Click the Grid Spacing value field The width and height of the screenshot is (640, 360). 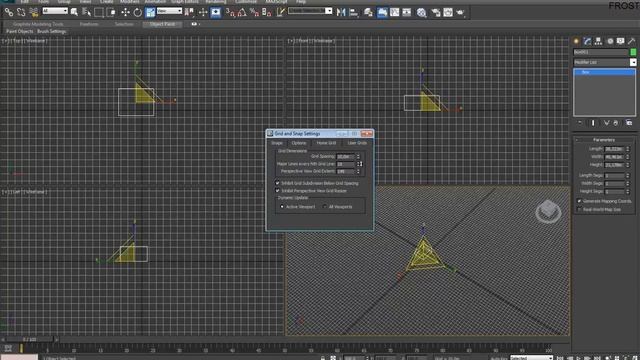[x=346, y=156]
